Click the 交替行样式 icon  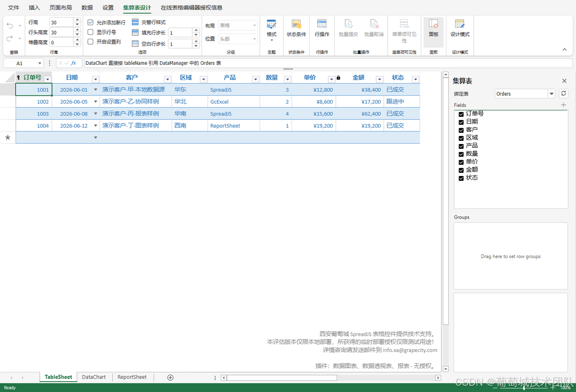[x=135, y=22]
